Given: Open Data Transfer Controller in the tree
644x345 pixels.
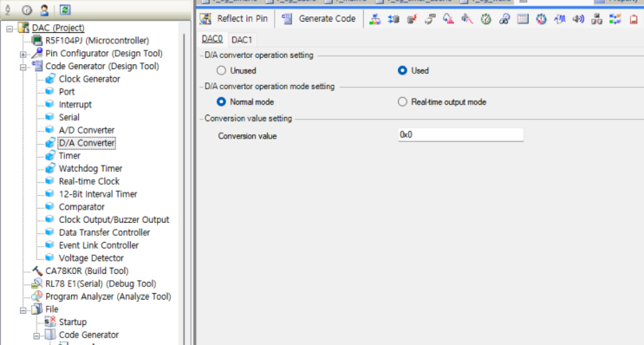Looking at the screenshot, I should [x=104, y=232].
